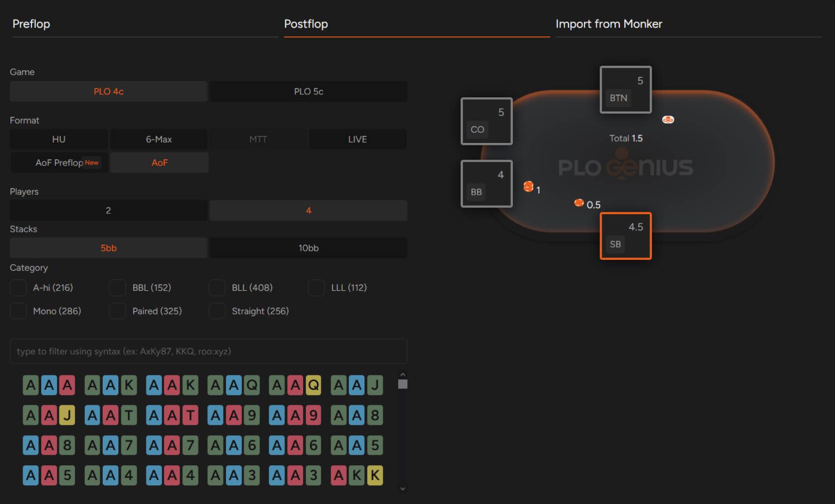Select the AAT flop with red T
This screenshot has width=835, height=504.
(x=172, y=415)
